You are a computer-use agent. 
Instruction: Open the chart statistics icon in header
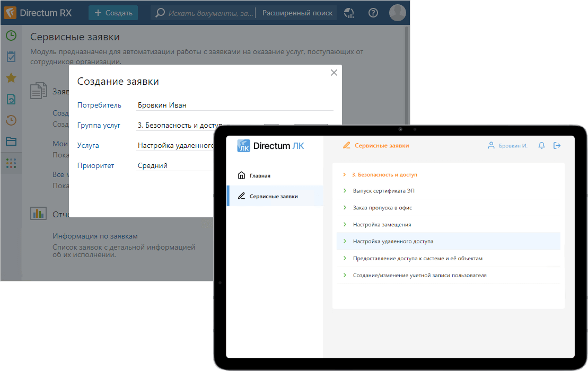349,13
